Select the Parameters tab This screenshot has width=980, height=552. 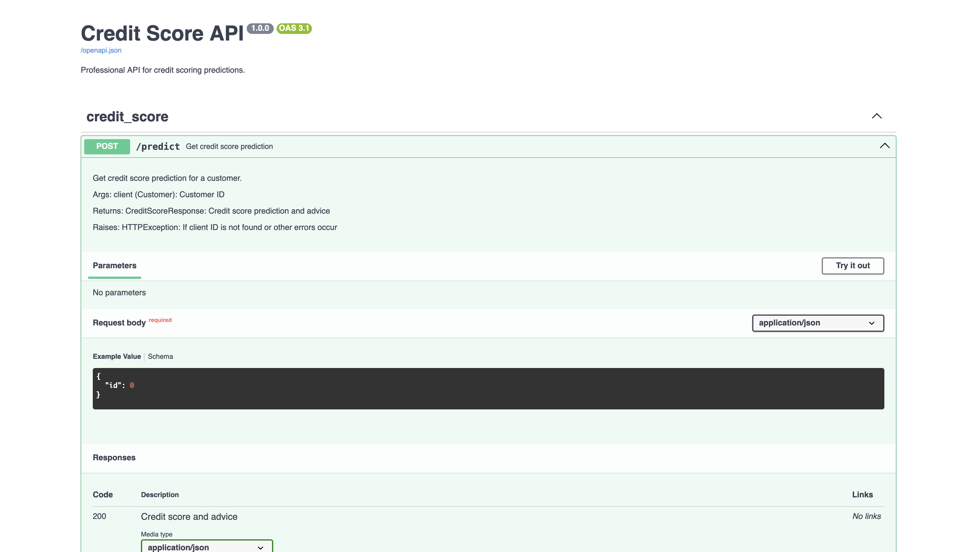coord(114,265)
